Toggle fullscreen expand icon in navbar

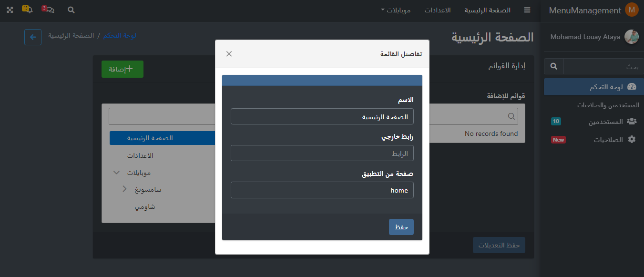(x=10, y=10)
